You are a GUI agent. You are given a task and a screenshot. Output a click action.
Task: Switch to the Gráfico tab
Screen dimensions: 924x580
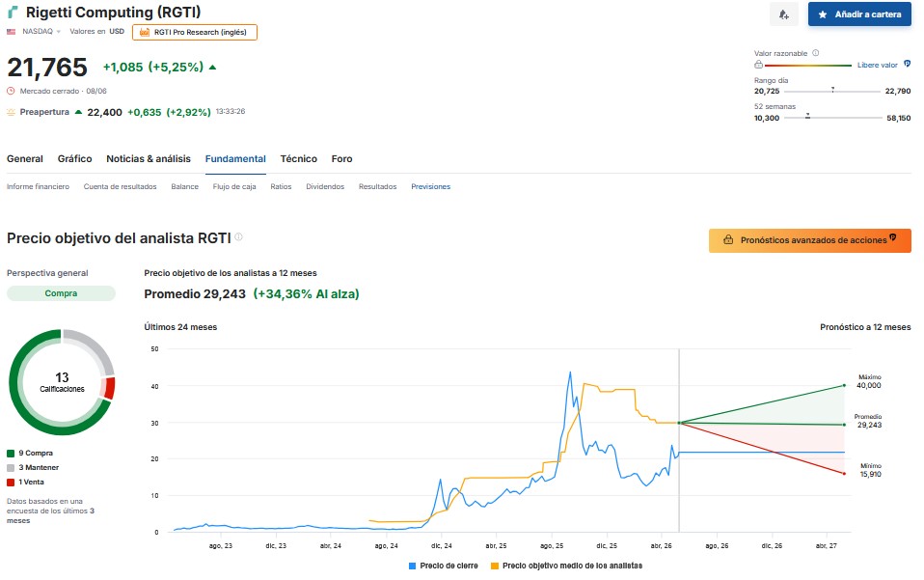(75, 159)
